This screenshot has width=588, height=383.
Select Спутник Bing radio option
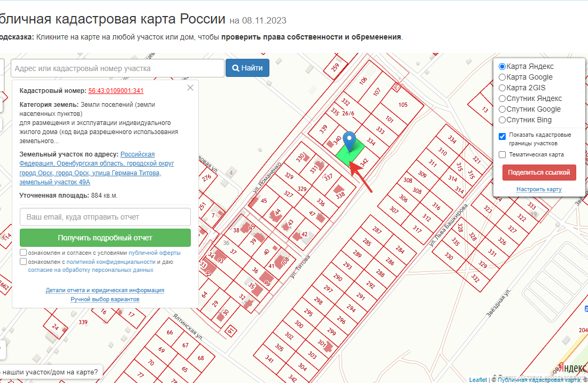502,120
